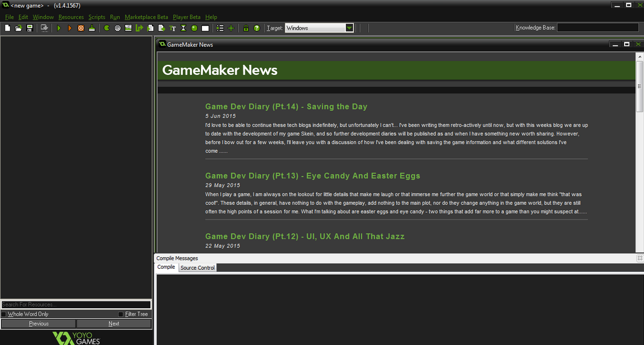
Task: Minimize the GameMaker News window
Action: point(615,45)
